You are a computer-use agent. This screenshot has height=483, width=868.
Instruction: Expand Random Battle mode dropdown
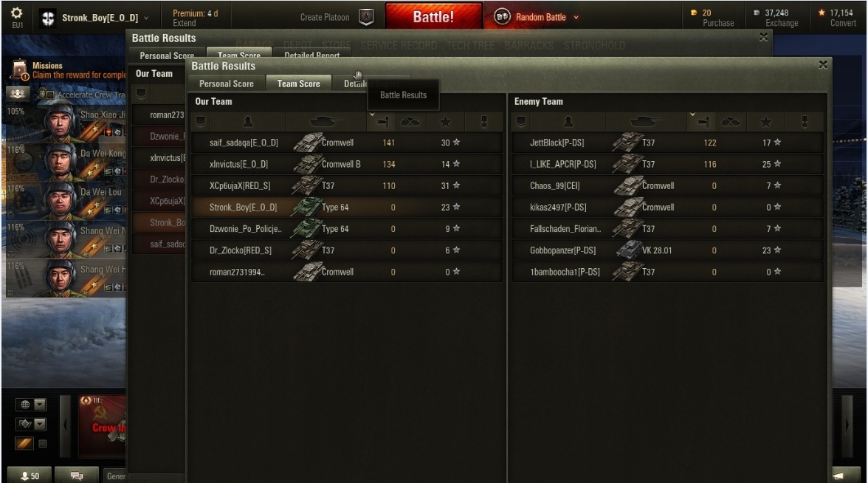(x=576, y=17)
